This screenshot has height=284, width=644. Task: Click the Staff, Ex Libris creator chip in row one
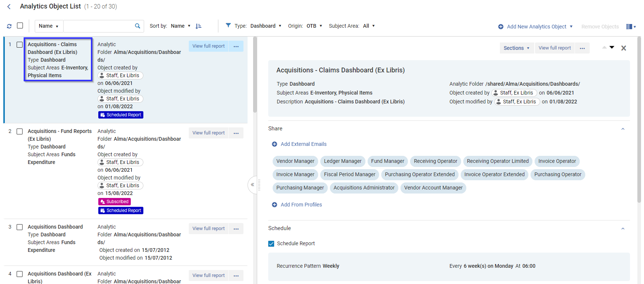(x=120, y=75)
